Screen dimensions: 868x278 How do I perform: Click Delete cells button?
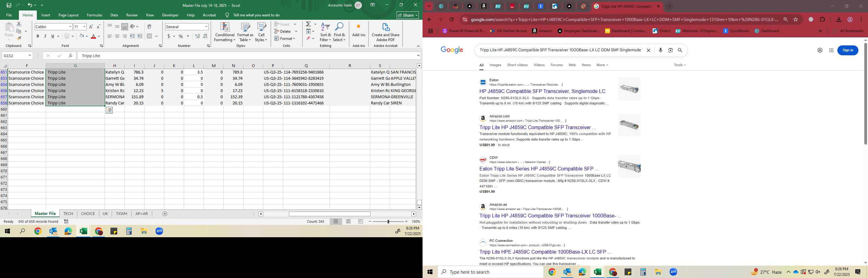tap(282, 31)
